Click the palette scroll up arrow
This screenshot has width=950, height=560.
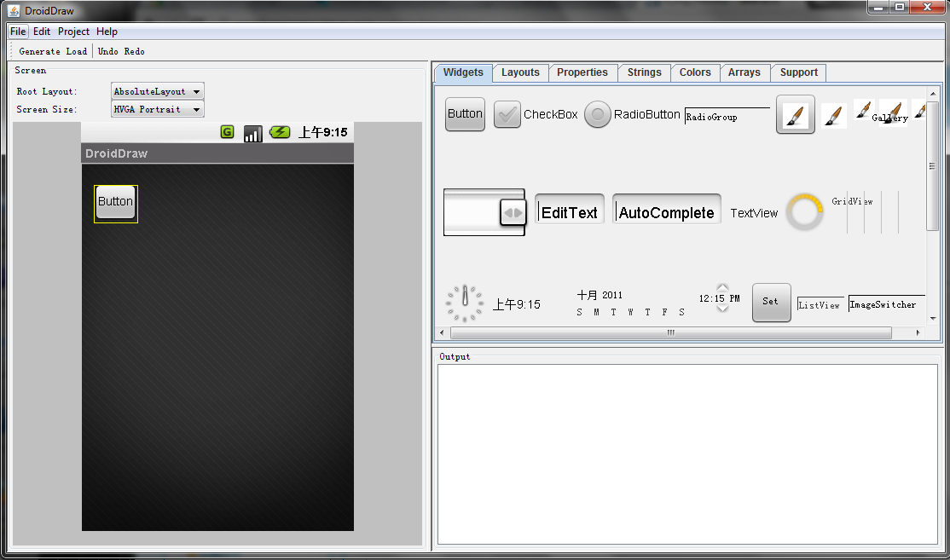[x=932, y=93]
